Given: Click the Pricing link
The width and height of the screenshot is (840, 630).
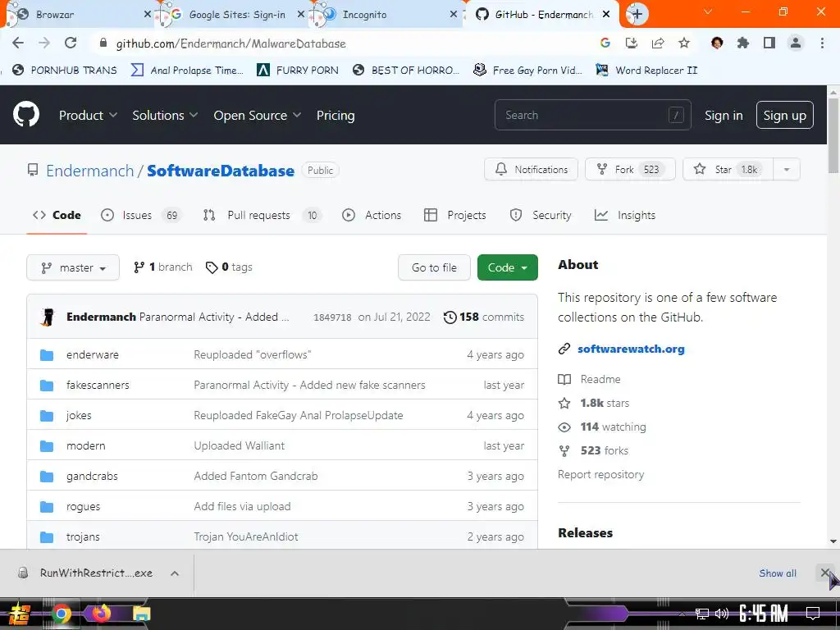Looking at the screenshot, I should tap(336, 115).
